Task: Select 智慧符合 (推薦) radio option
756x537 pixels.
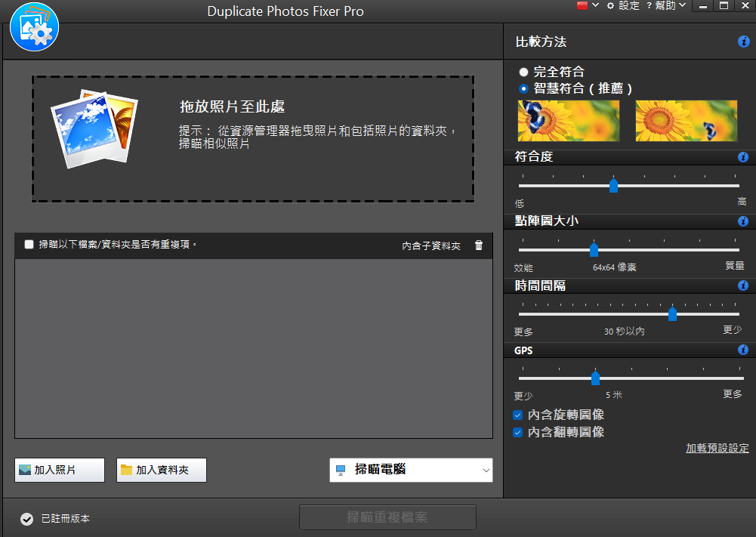Action: 523,88
